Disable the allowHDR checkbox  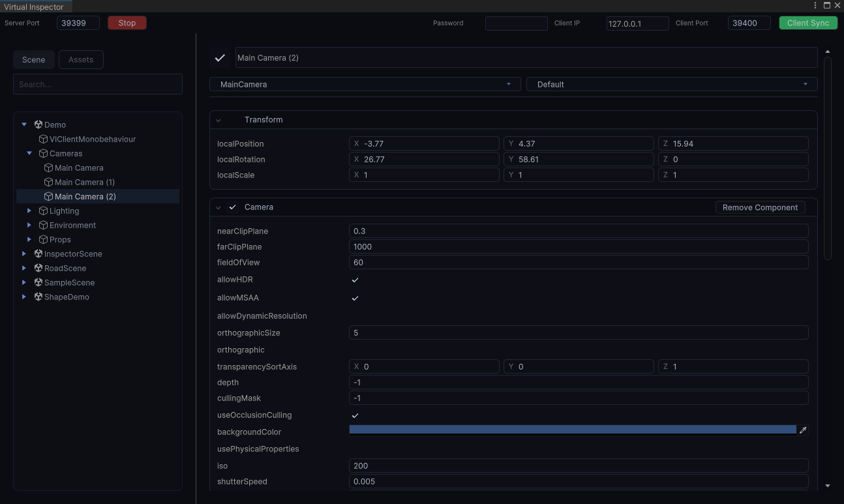355,279
